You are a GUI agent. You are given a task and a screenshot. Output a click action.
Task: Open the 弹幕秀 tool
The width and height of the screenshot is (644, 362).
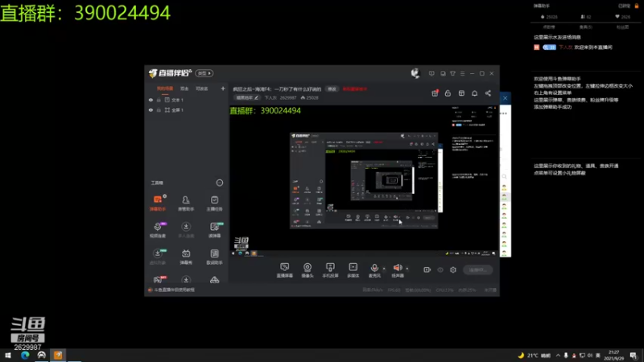tap(186, 257)
